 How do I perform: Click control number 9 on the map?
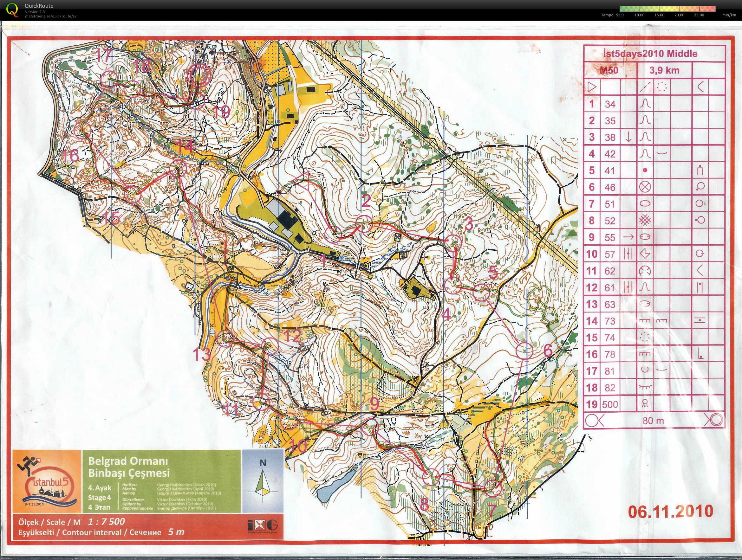[374, 404]
